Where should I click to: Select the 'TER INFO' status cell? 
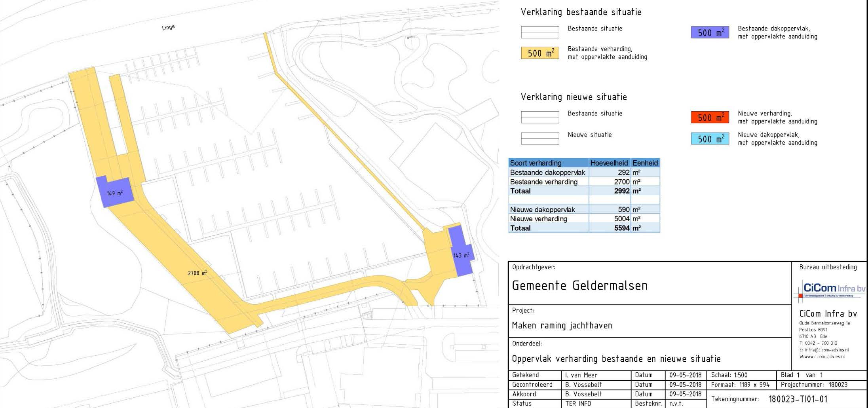click(578, 404)
